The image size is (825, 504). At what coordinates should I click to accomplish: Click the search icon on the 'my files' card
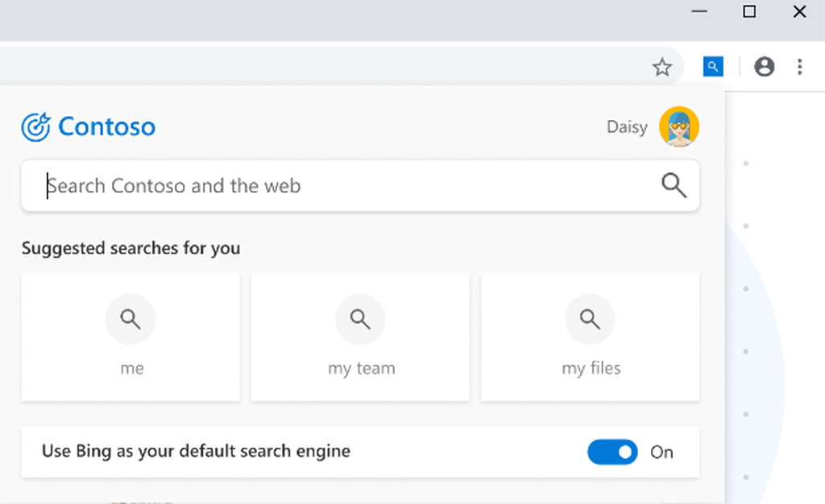coord(590,319)
